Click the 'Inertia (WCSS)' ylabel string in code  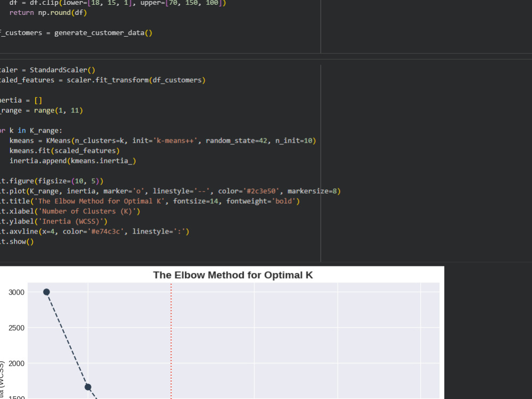click(x=71, y=221)
